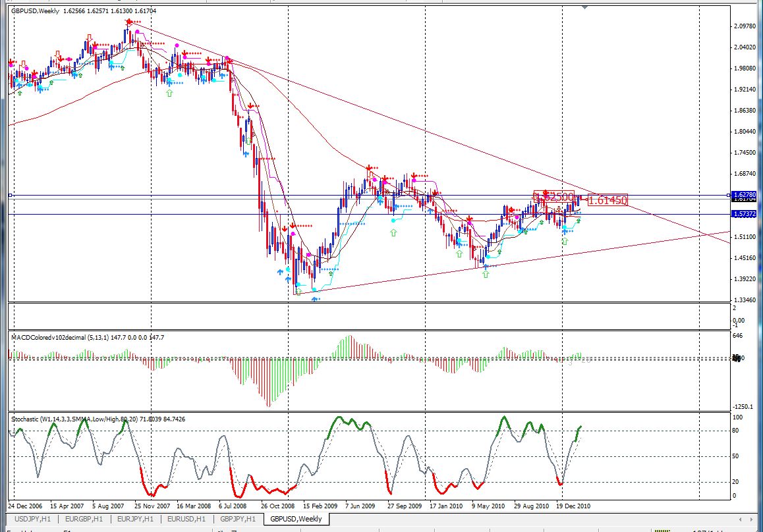Click the red 1.61450 price text label
The image size is (763, 532).
coord(608,200)
